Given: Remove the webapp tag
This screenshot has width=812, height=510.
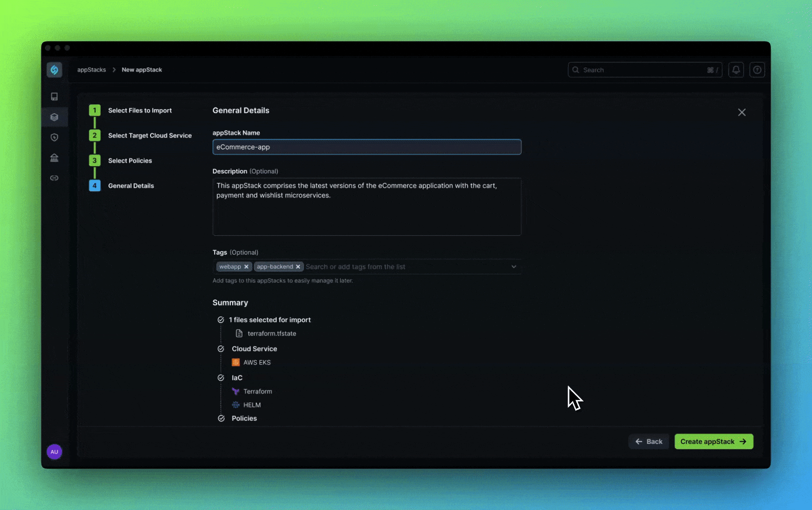Looking at the screenshot, I should point(246,266).
